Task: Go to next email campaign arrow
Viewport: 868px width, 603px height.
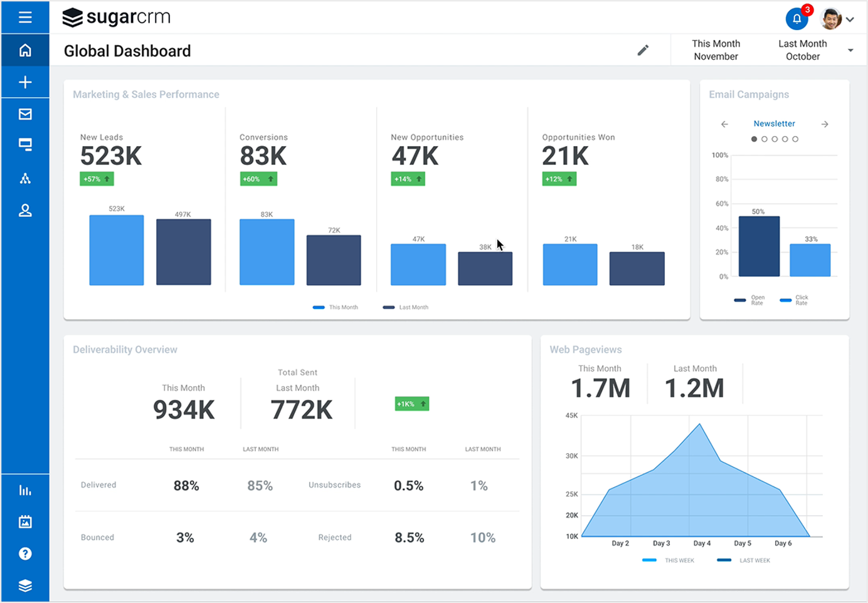Action: tap(825, 124)
